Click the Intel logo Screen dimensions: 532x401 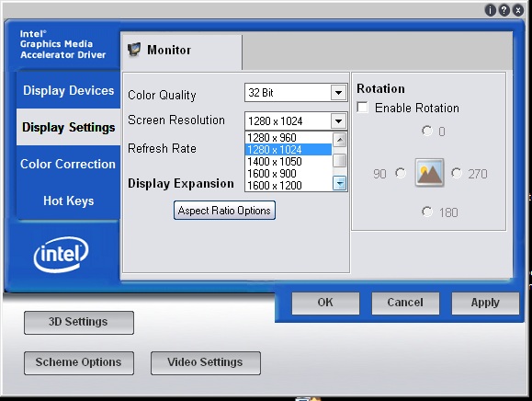click(x=61, y=254)
